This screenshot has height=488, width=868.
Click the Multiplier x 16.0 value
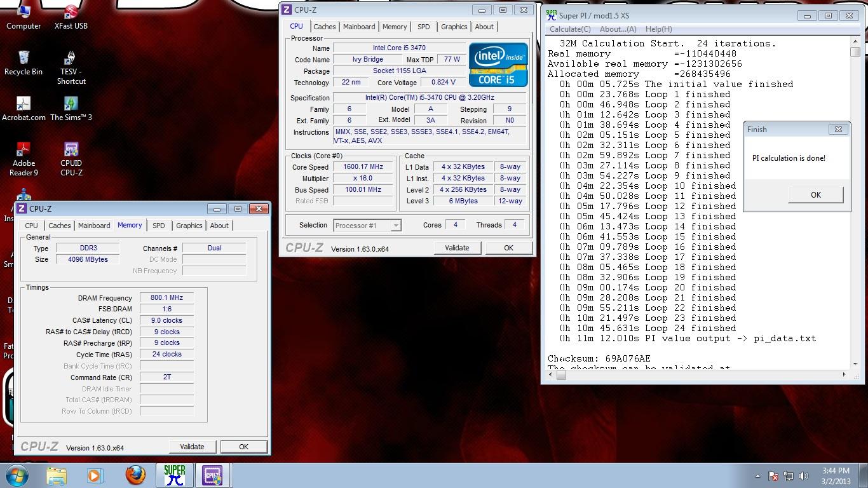click(x=363, y=179)
